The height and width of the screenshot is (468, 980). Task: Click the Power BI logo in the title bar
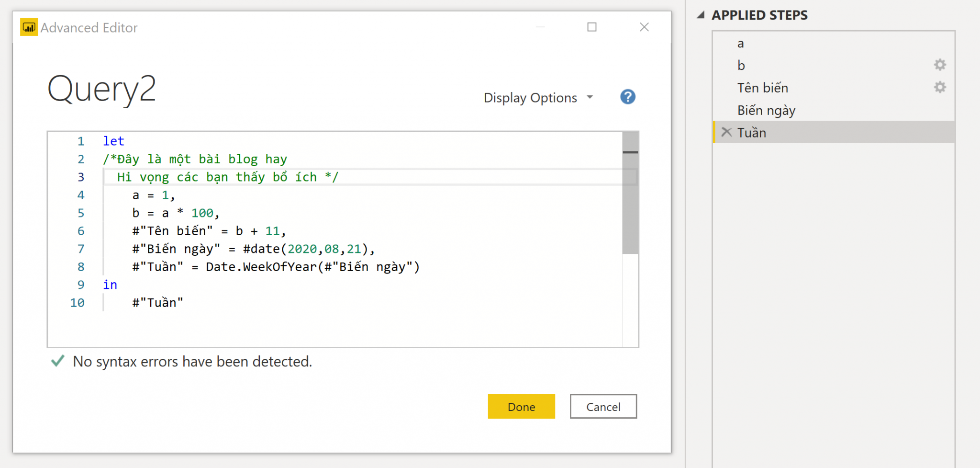tap(28, 27)
